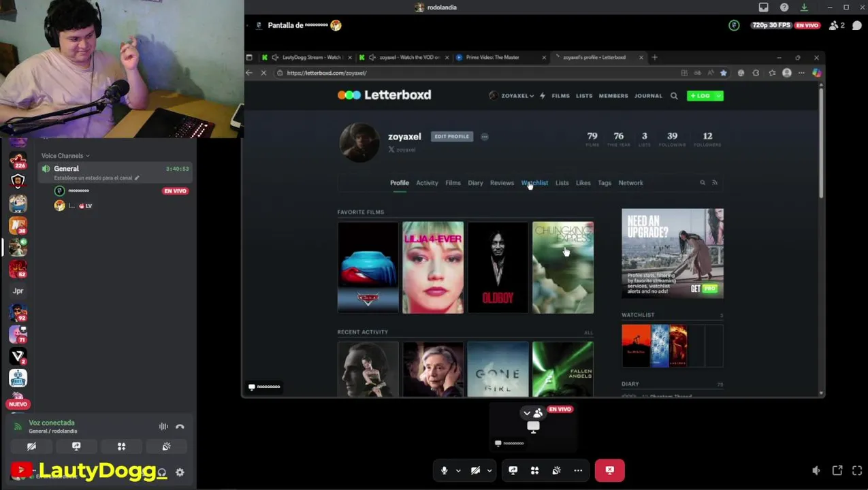Open server with 226 notifications badge
868x490 pixels.
pos(18,161)
